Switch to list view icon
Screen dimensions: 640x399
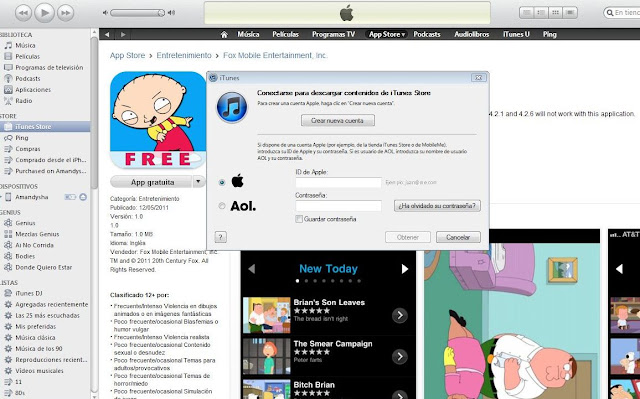[x=527, y=13]
